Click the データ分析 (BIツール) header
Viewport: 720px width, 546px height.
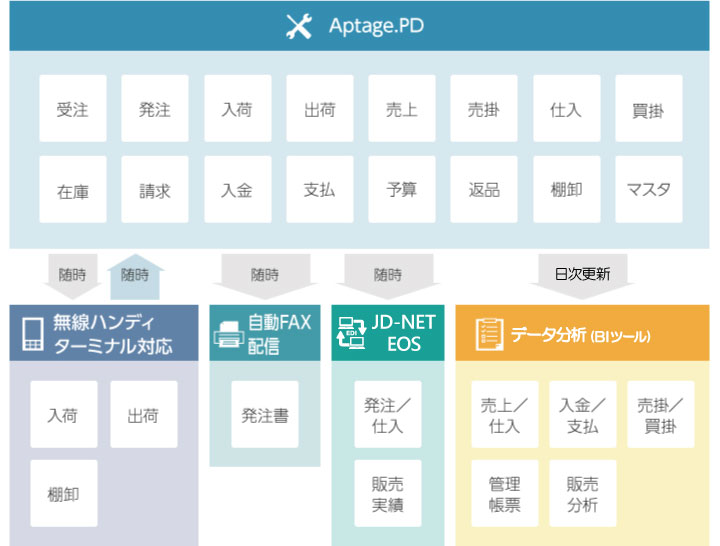(582, 333)
